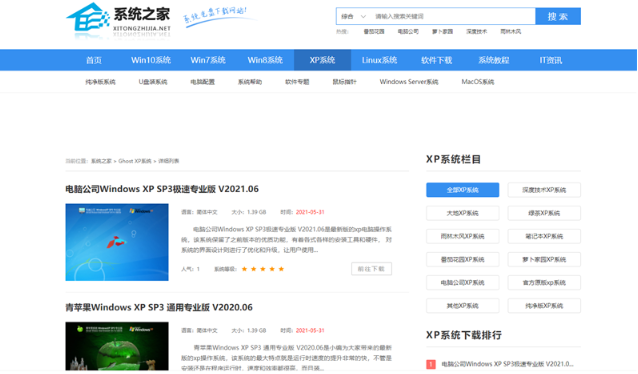Focus the search keyword input field
Screen dimensions: 638x374
453,16
